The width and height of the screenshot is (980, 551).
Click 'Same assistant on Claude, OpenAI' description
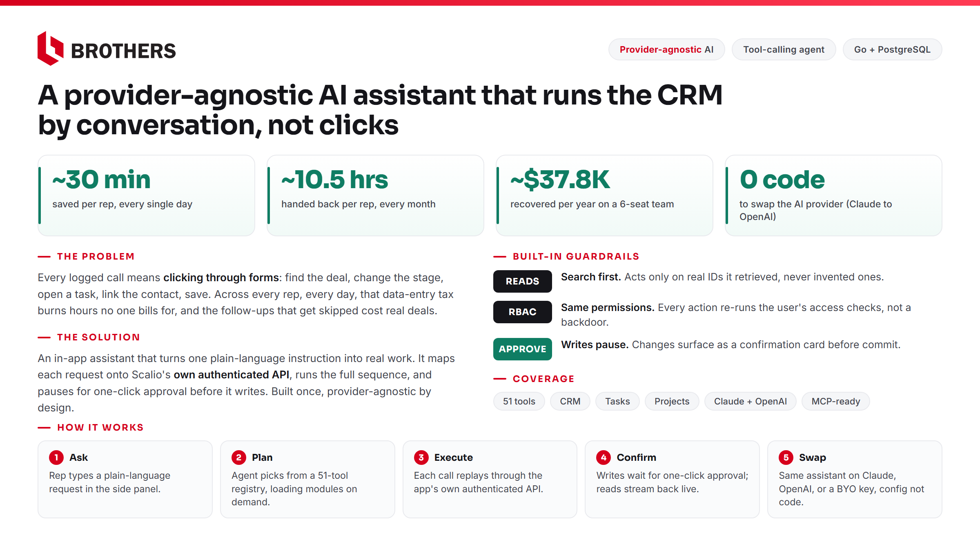851,489
